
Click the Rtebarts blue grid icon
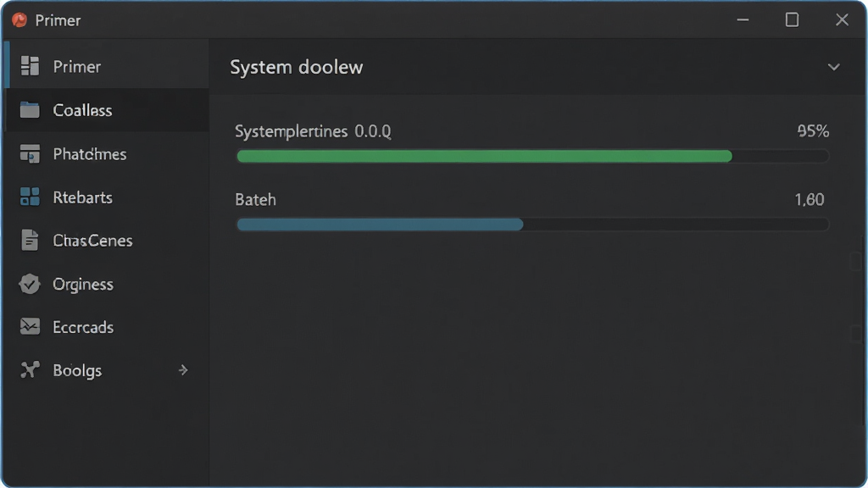click(30, 197)
